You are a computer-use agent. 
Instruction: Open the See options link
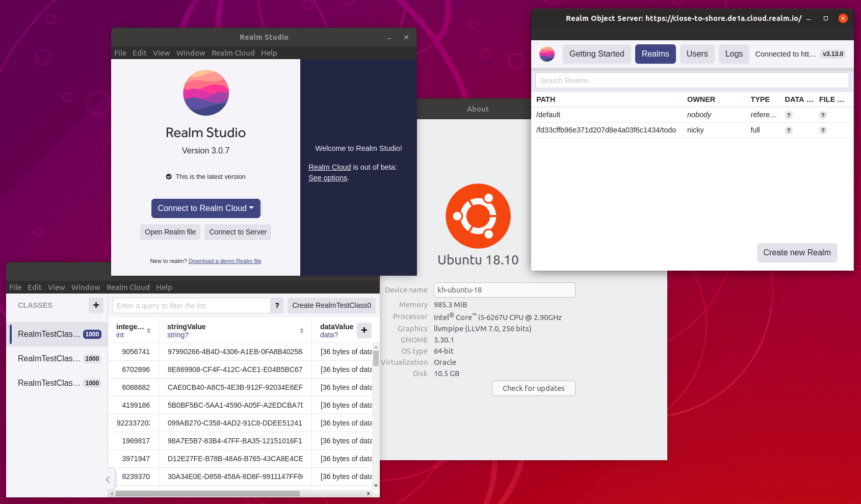pos(328,178)
